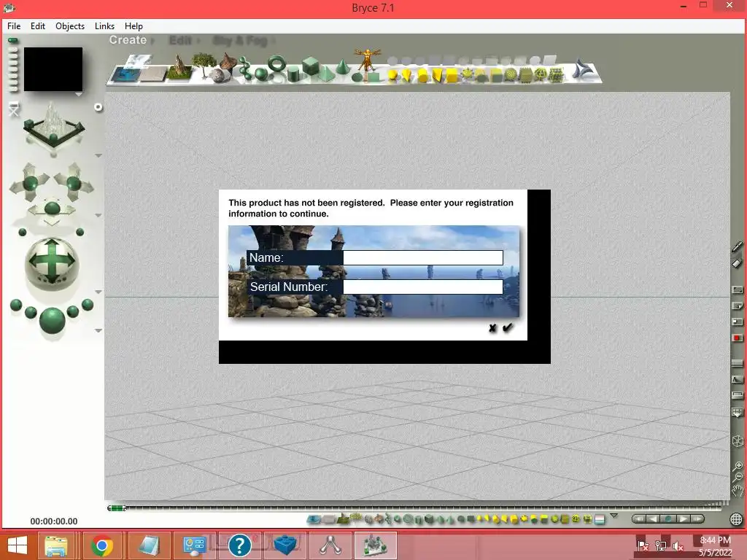Open render options triangle
Screen dimensions: 747x560
[x=98, y=330]
